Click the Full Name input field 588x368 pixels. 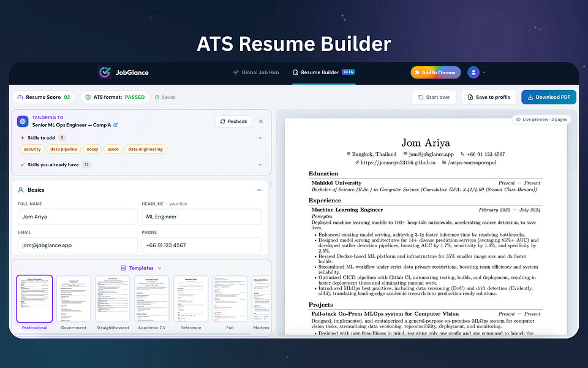coord(78,217)
